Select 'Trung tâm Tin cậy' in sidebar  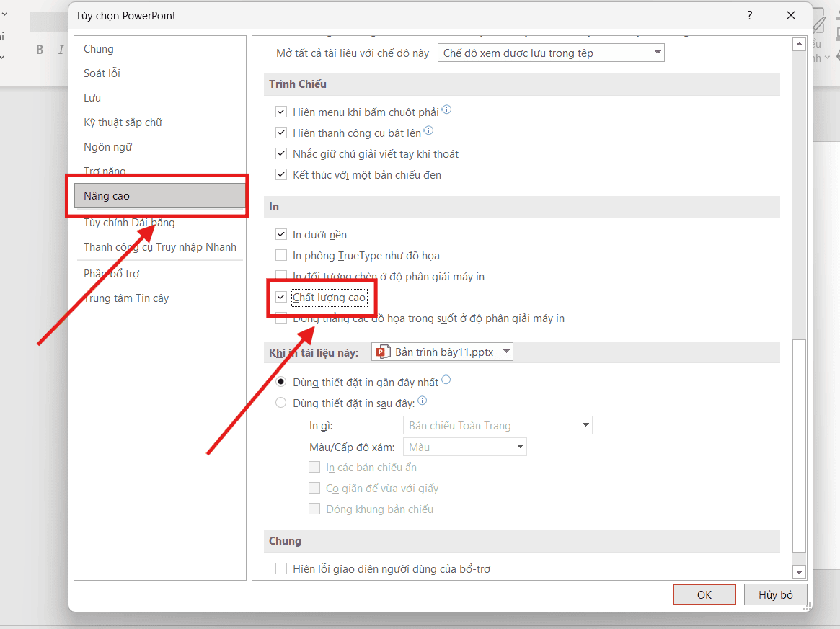126,298
